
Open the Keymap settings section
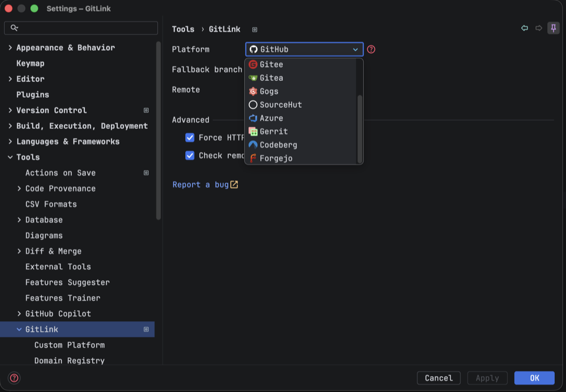point(30,64)
